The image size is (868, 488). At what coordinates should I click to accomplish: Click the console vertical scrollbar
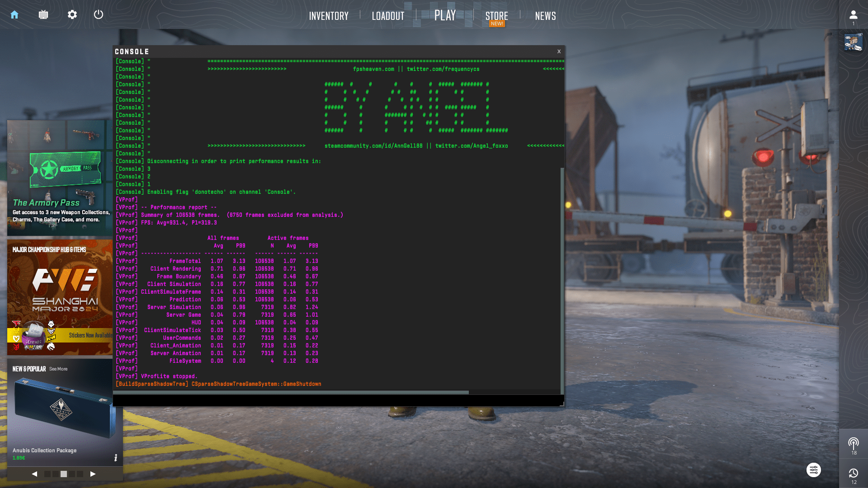coord(562,280)
